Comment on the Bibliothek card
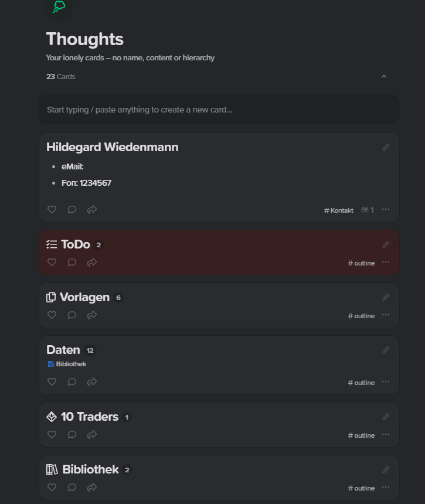 pyautogui.click(x=72, y=487)
